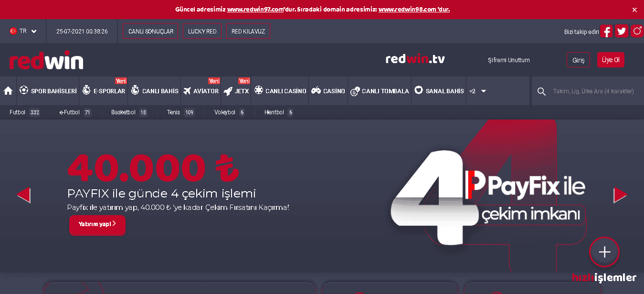Click the Üye Ol signup button

(611, 60)
